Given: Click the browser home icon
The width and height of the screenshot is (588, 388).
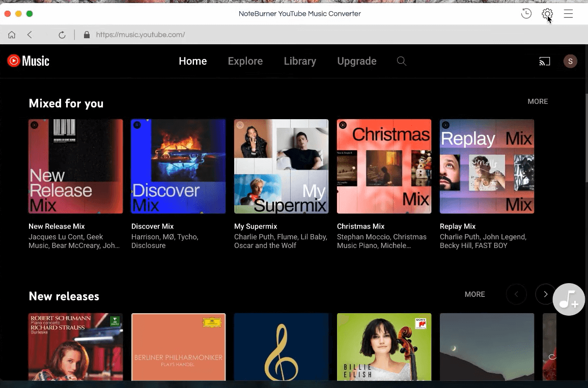Looking at the screenshot, I should (12, 35).
